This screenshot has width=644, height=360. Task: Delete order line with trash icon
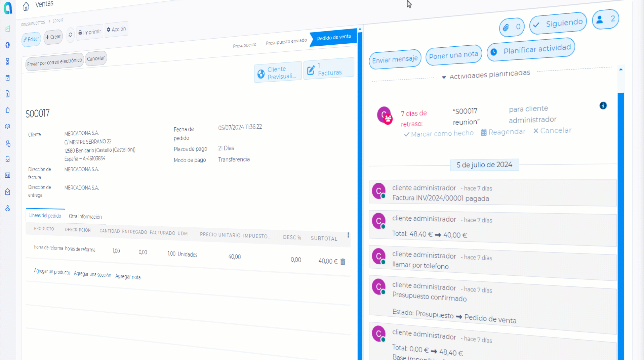tap(343, 262)
